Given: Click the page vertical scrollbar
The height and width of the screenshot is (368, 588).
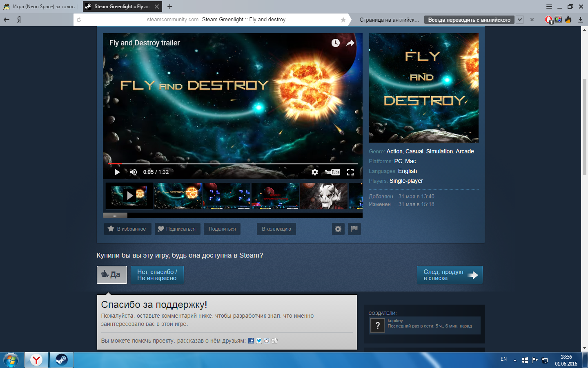Looking at the screenshot, I should (584, 127).
